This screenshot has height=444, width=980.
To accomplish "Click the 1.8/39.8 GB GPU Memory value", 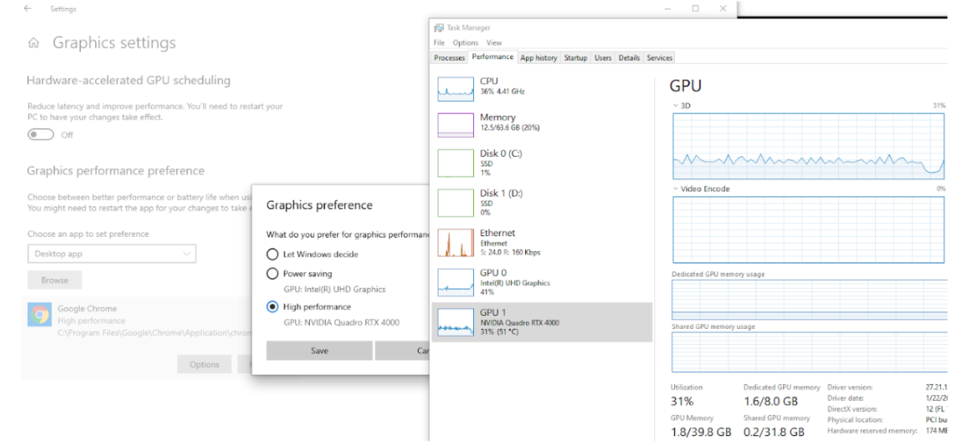I will click(701, 432).
